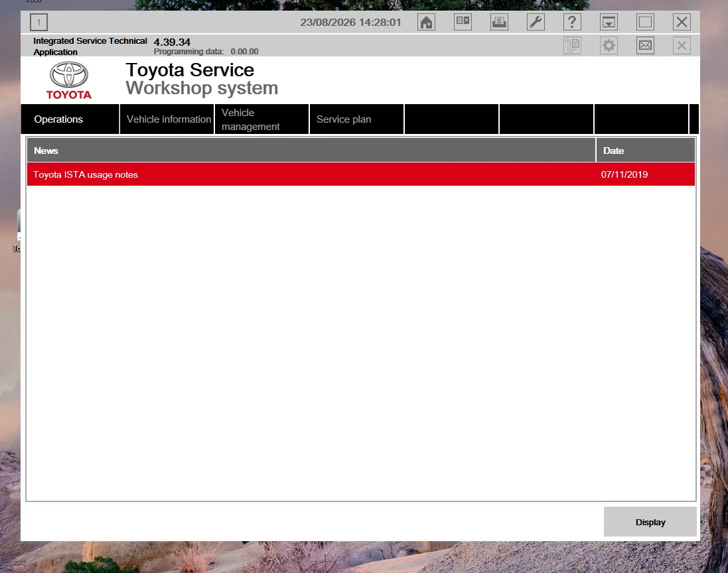Click the Programming data 0.00.00 label
The height and width of the screenshot is (573, 728).
click(206, 52)
